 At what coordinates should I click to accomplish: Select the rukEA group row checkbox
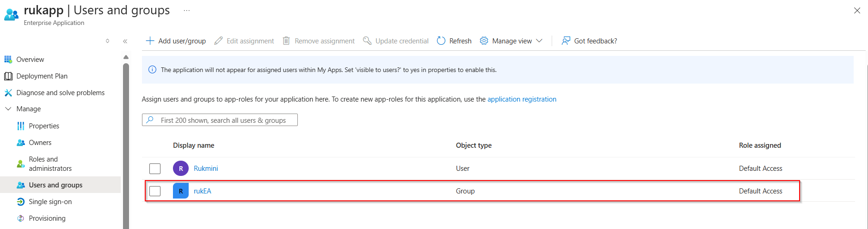tap(155, 191)
